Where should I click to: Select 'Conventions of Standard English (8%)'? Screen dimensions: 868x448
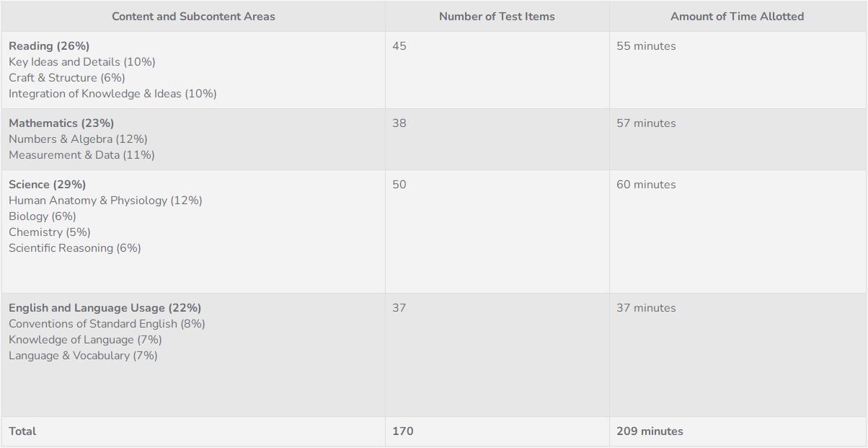(107, 324)
